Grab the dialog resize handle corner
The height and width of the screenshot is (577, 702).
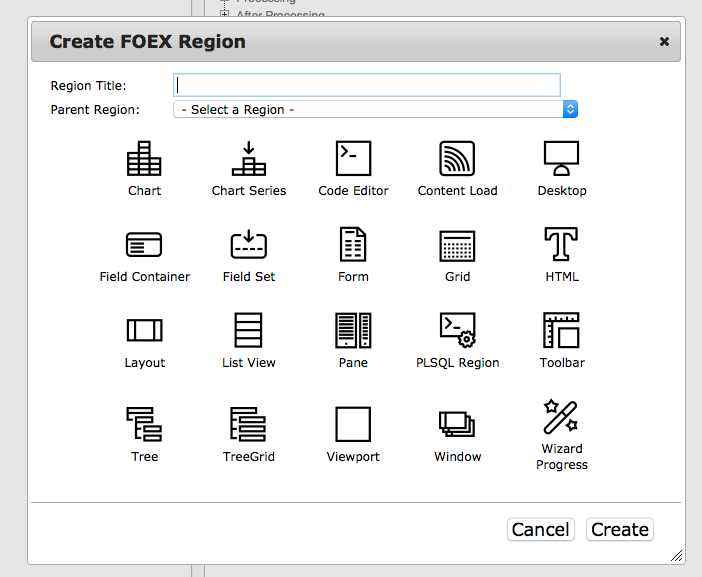click(676, 556)
